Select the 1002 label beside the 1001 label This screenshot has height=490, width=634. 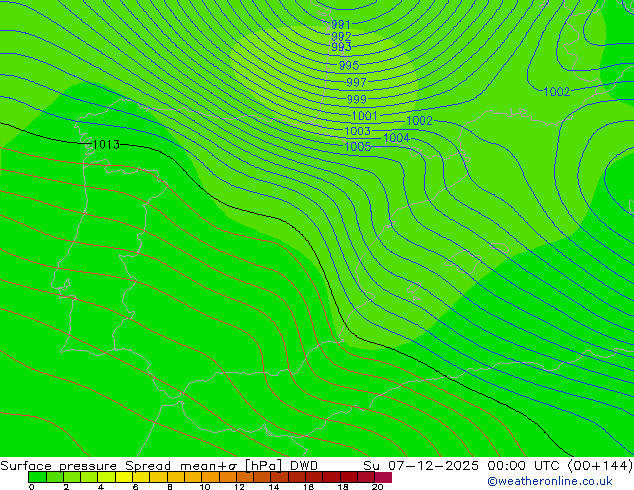click(419, 120)
